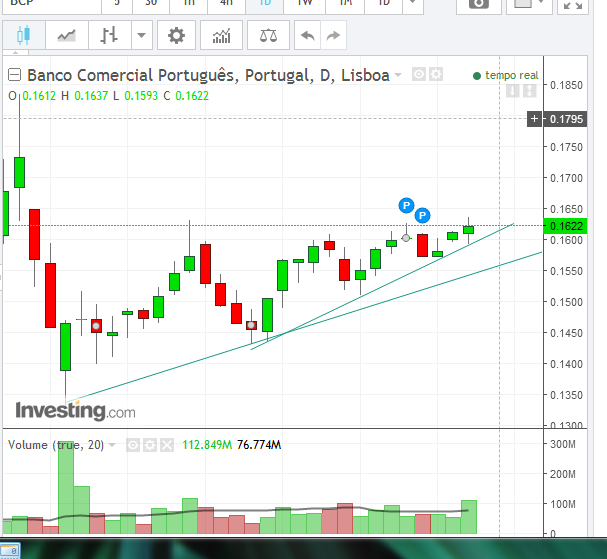The height and width of the screenshot is (559, 607).
Task: Select the candlestick chart style
Action: (x=24, y=35)
